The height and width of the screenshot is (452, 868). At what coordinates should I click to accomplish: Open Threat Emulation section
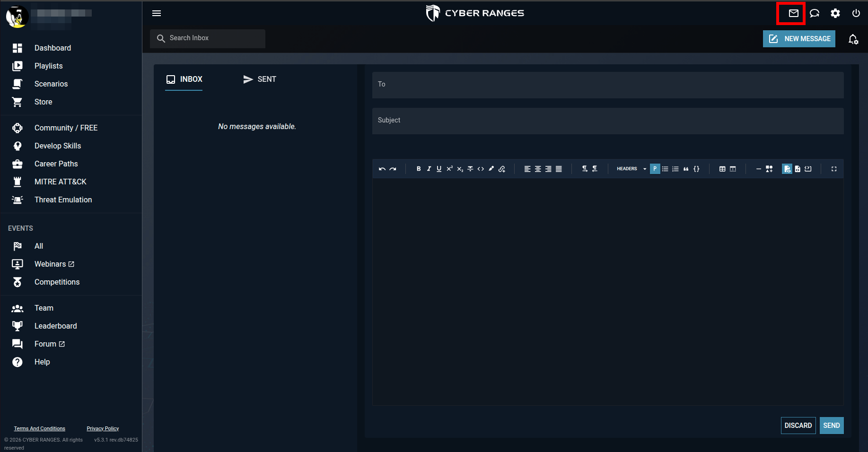coord(63,200)
